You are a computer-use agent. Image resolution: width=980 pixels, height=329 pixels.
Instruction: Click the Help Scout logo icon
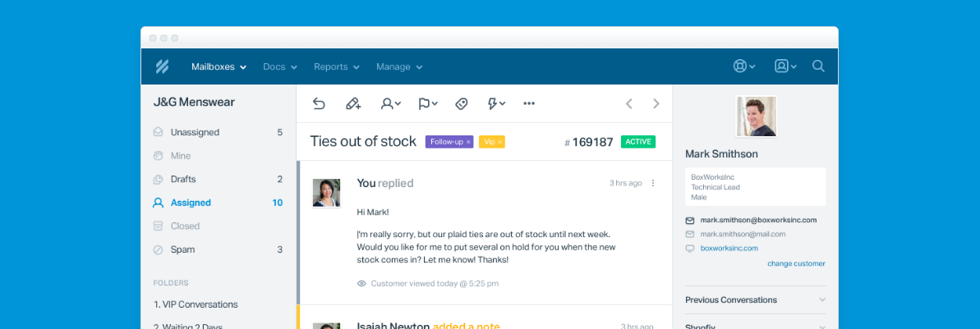coord(163,66)
